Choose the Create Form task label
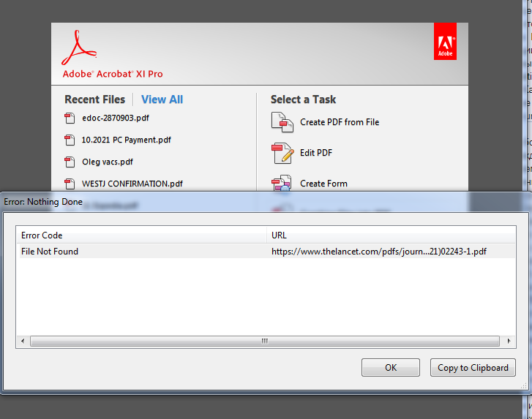The width and height of the screenshot is (532, 419). (x=323, y=184)
